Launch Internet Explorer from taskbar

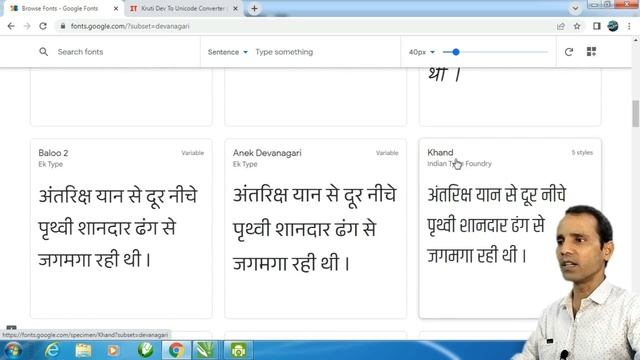52,350
